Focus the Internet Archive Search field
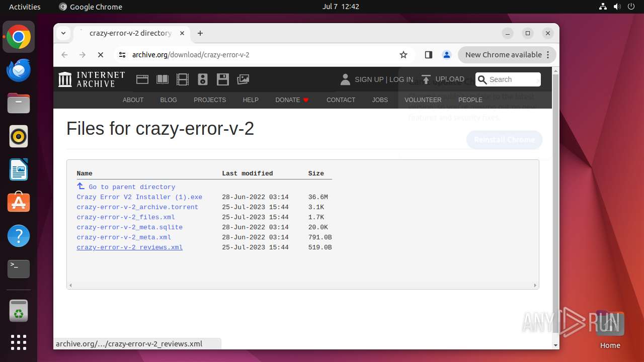The image size is (644, 362). 508,79
